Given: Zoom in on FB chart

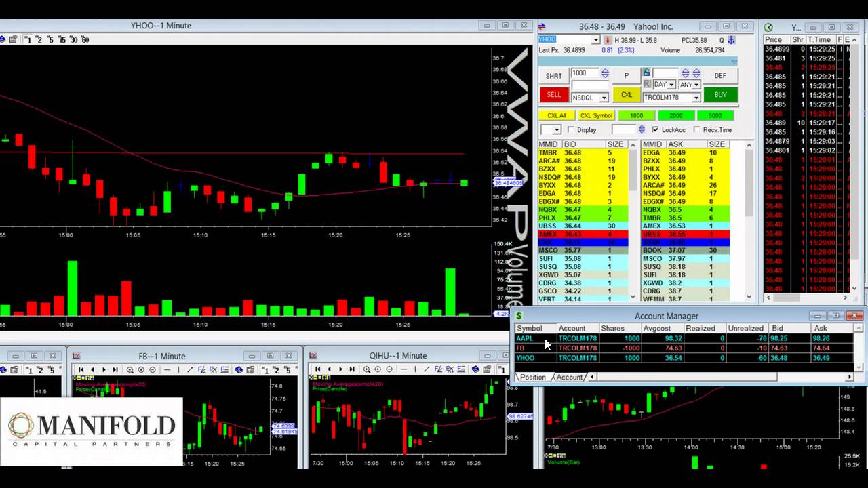Looking at the screenshot, I should pos(141,369).
